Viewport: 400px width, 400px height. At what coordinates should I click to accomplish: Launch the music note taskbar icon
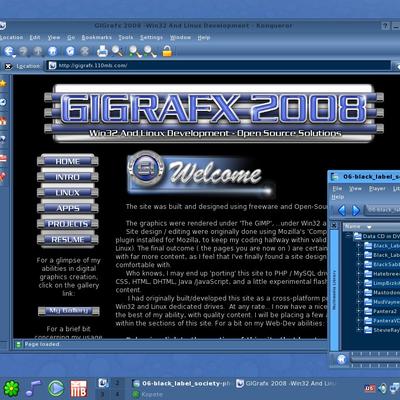point(33,388)
